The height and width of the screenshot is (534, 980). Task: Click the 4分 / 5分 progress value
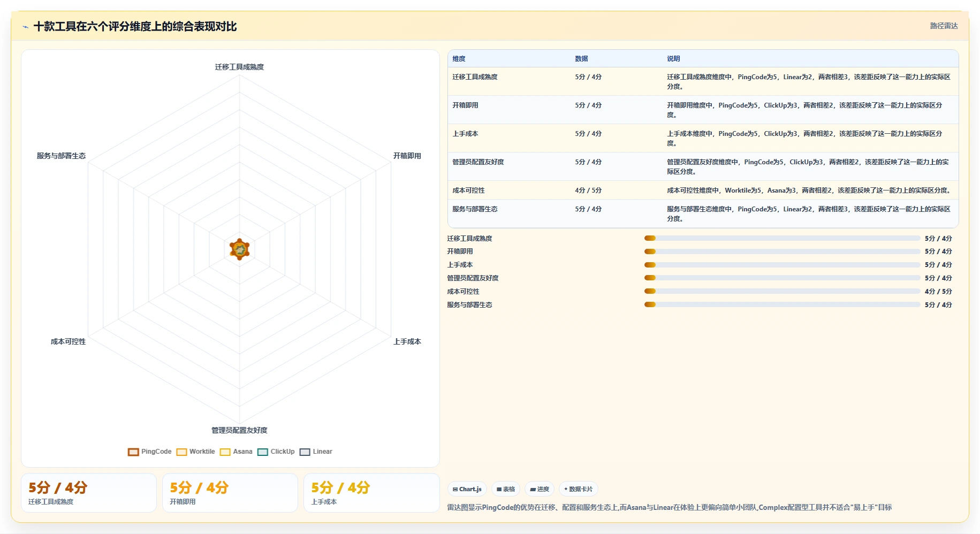[938, 292]
